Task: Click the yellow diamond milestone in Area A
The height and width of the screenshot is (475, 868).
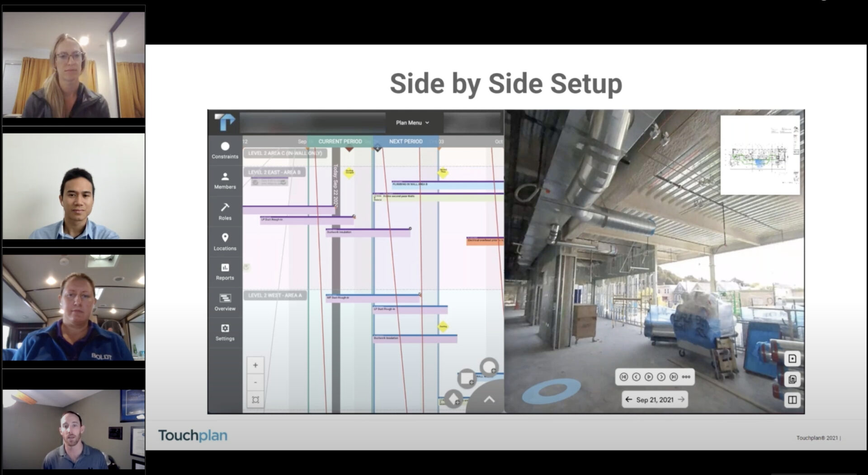Action: (x=443, y=327)
